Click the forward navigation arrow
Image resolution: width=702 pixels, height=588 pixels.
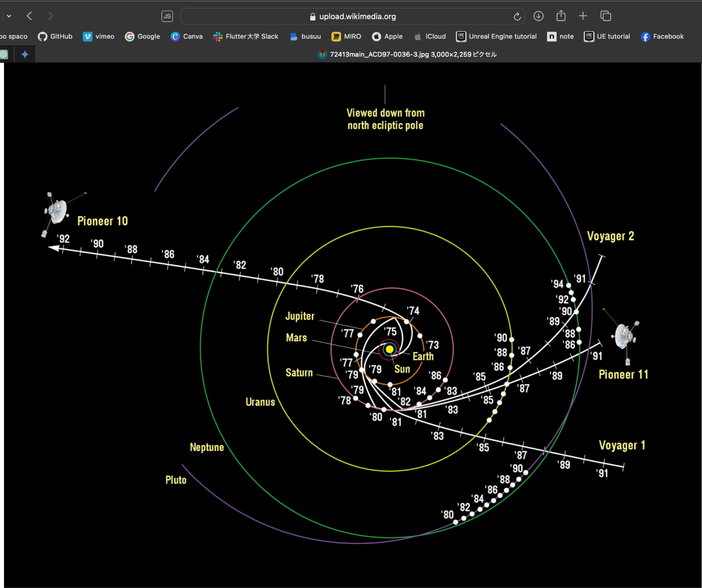coord(50,16)
